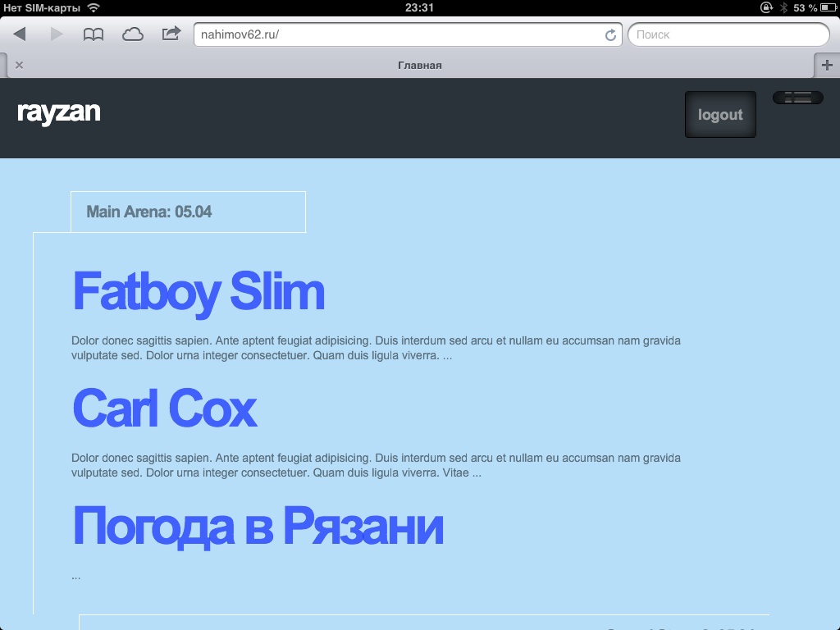
Task: Open the Fatboy Slim headline link
Action: (199, 292)
